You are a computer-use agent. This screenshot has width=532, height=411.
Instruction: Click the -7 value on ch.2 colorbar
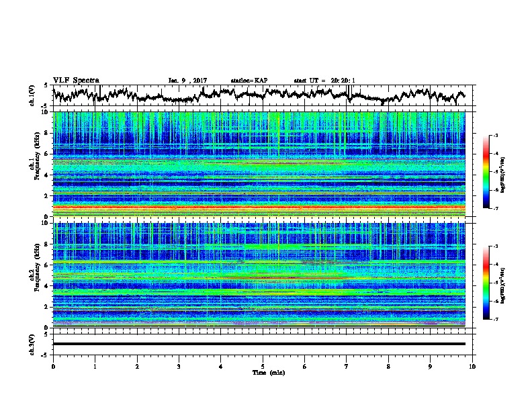(495, 319)
